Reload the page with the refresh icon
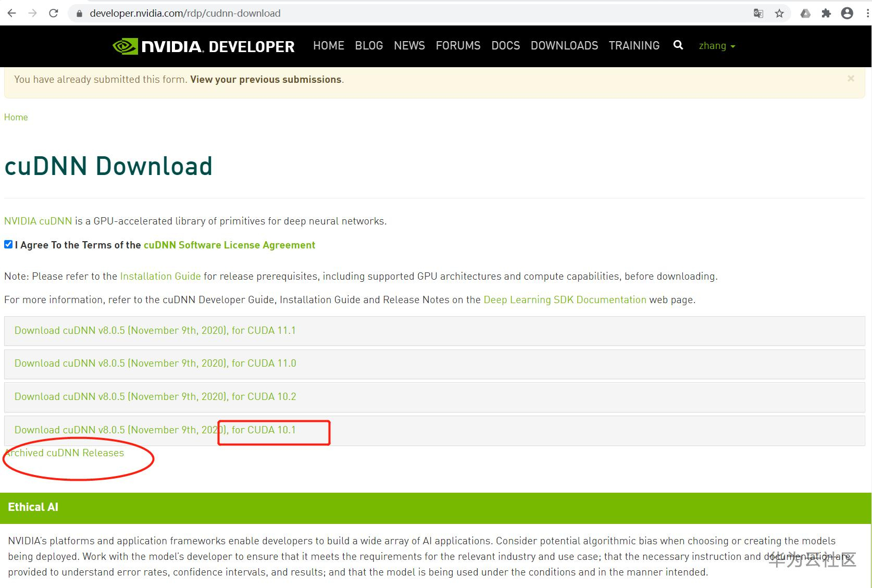 pos(53,13)
